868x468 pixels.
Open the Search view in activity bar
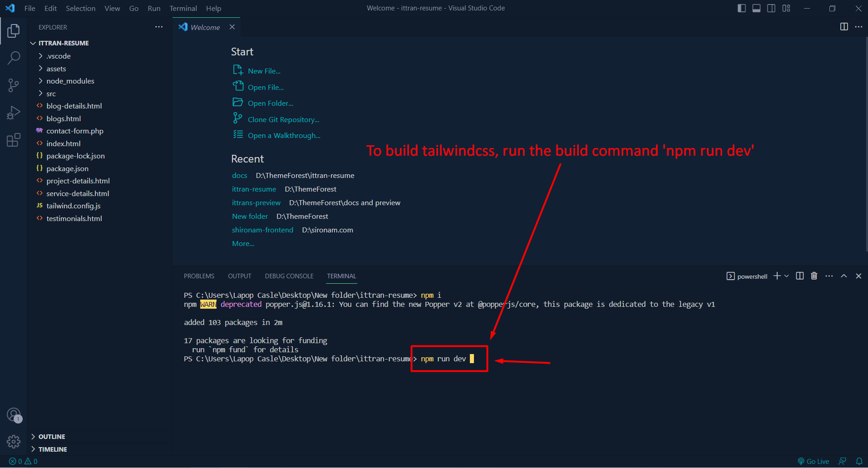click(14, 58)
